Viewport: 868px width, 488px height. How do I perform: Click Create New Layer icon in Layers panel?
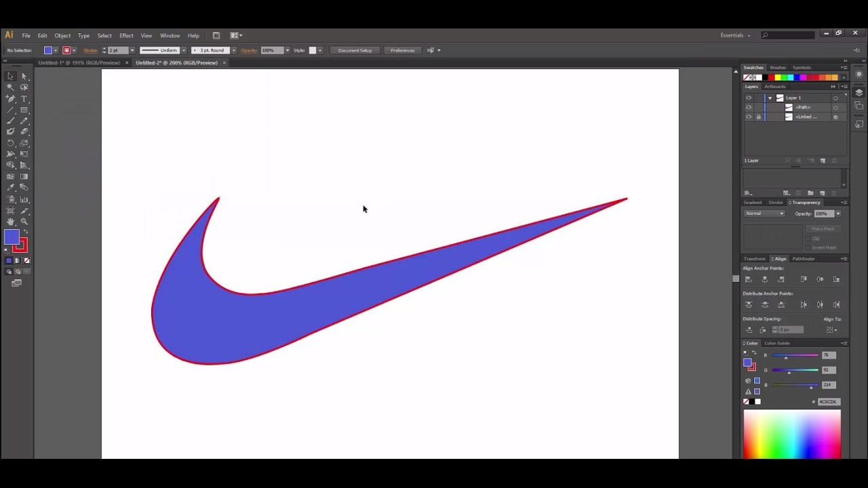tap(823, 161)
